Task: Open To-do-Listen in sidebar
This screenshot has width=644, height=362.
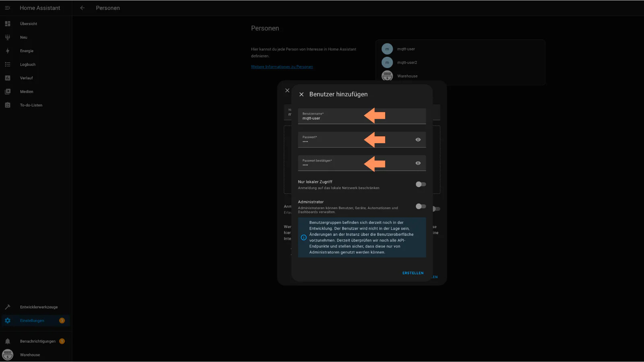Action: pyautogui.click(x=31, y=105)
